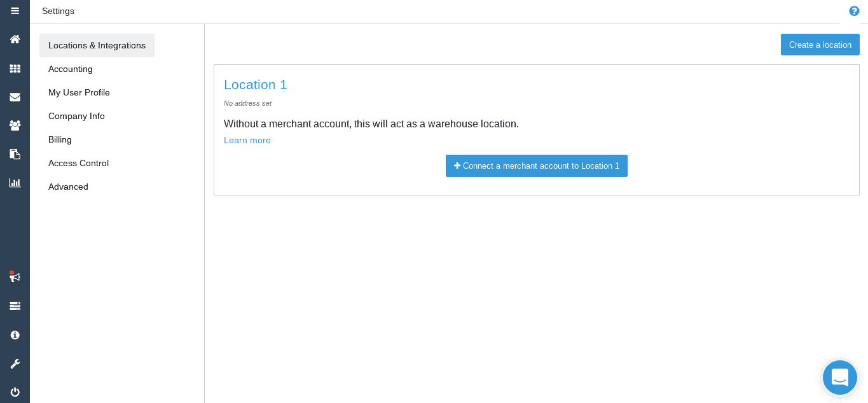The image size is (868, 403).
Task: Open the documents copy icon in sidebar
Action: (x=15, y=154)
